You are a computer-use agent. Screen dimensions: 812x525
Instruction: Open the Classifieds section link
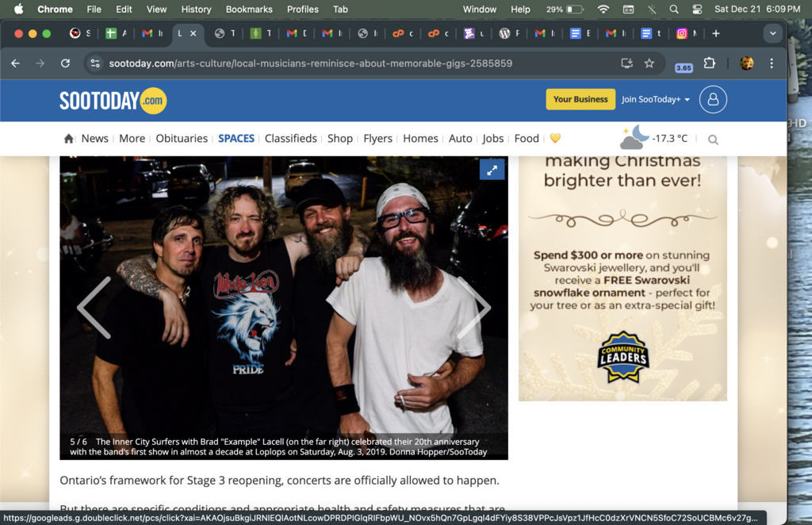point(290,139)
